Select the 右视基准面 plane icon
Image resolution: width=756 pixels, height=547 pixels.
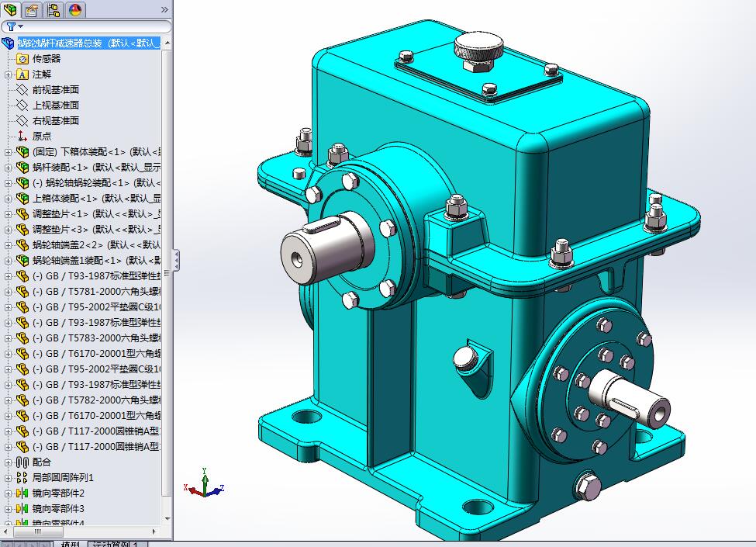pyautogui.click(x=22, y=120)
